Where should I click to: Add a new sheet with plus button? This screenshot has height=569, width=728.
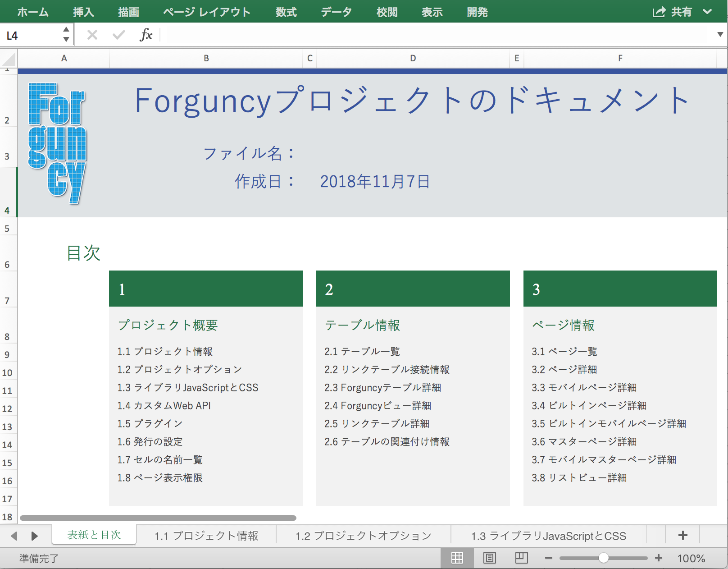[683, 535]
